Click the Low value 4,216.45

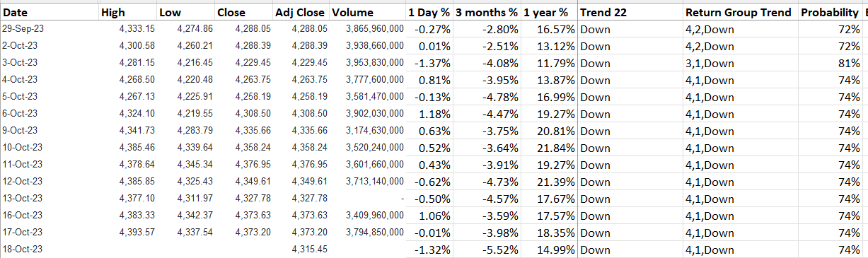(186, 64)
